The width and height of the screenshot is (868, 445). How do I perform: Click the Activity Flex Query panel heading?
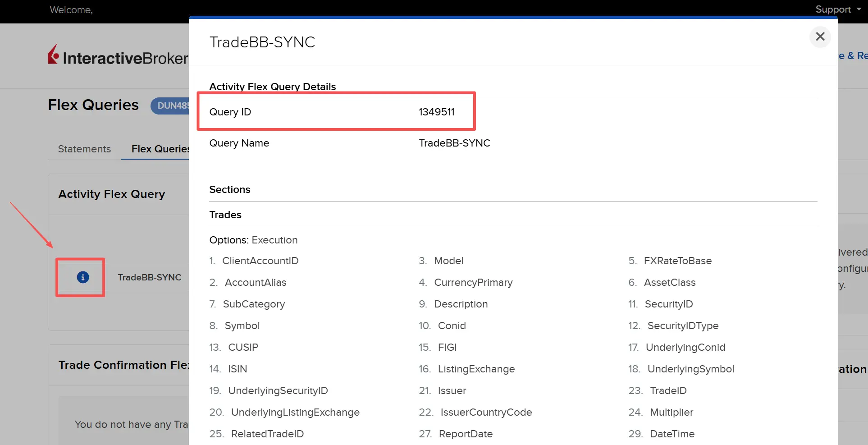[x=112, y=194]
